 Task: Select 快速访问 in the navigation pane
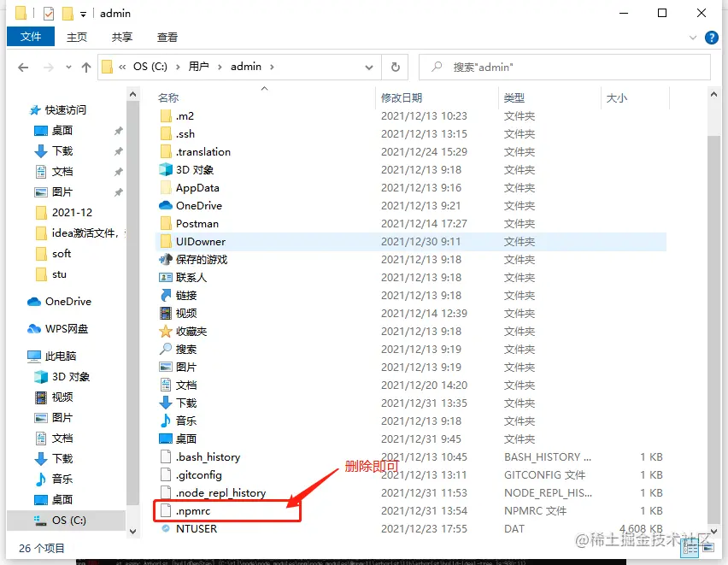tap(66, 110)
